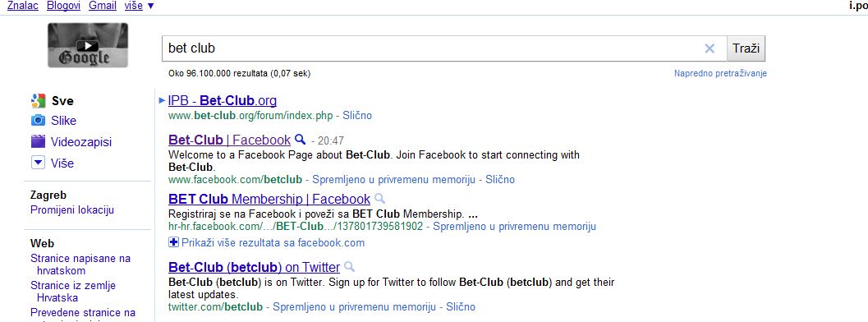Expand više results from facebook.com plus icon
The width and height of the screenshot is (868, 322).
pyautogui.click(x=173, y=242)
